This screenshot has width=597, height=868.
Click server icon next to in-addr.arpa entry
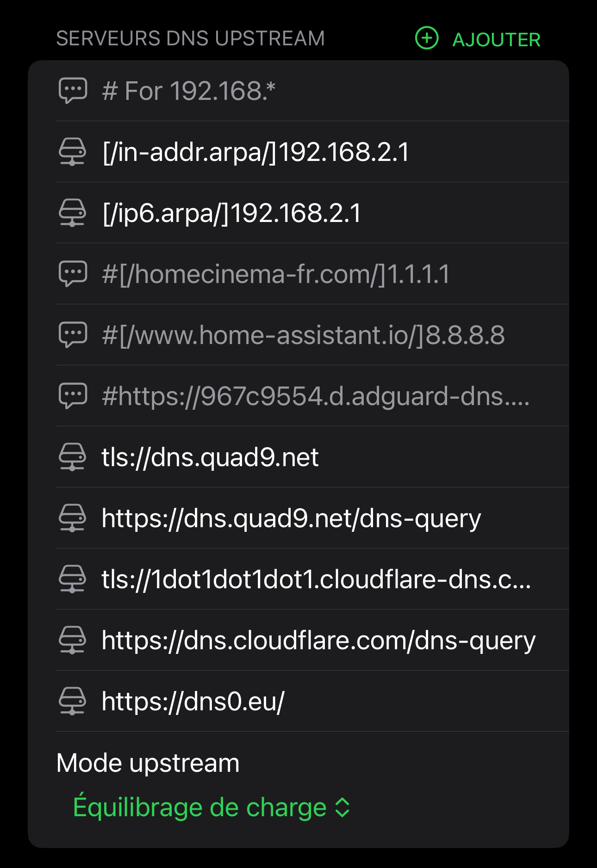tap(73, 152)
